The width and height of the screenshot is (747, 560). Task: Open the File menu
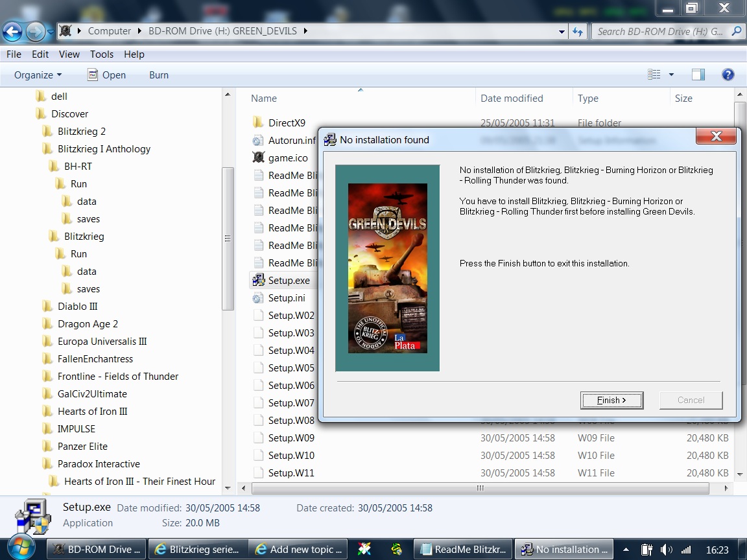click(x=14, y=54)
